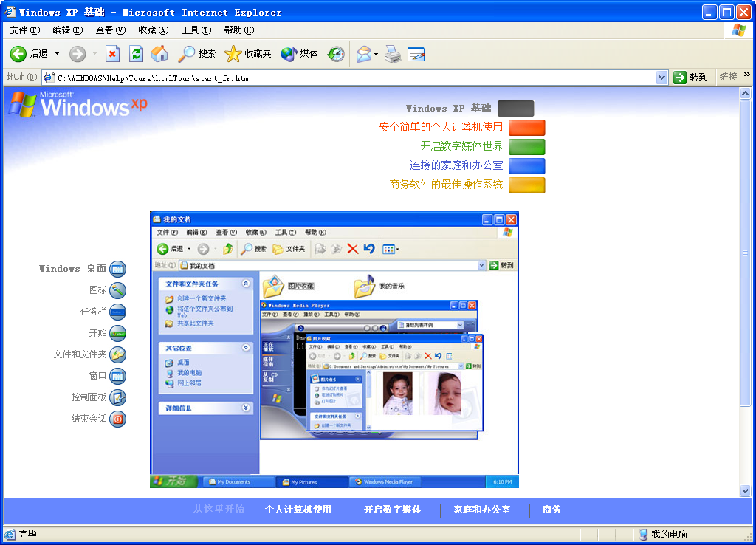756x545 pixels.
Task: Select 家庭和办公室 in bottom navigation
Action: [481, 510]
